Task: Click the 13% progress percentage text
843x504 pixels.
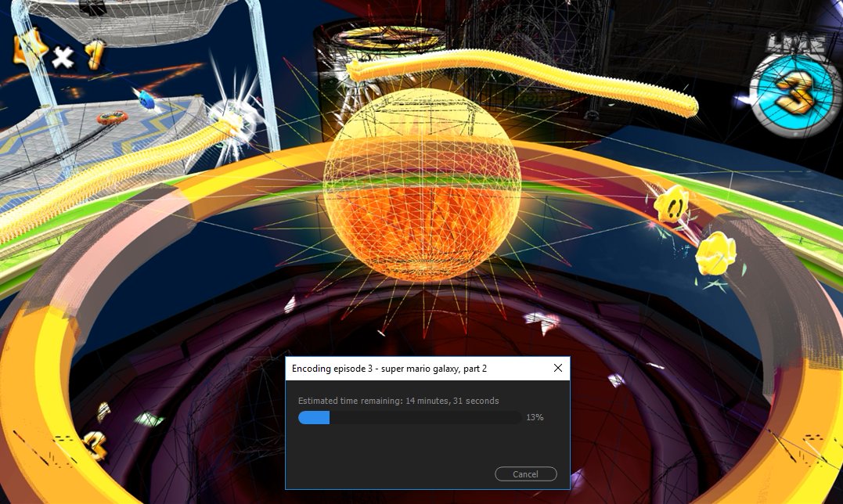Action: point(535,417)
